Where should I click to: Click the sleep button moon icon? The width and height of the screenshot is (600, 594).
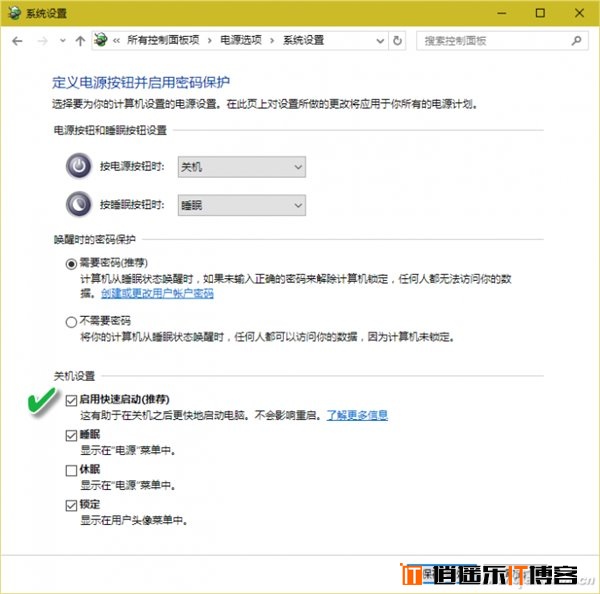(79, 204)
